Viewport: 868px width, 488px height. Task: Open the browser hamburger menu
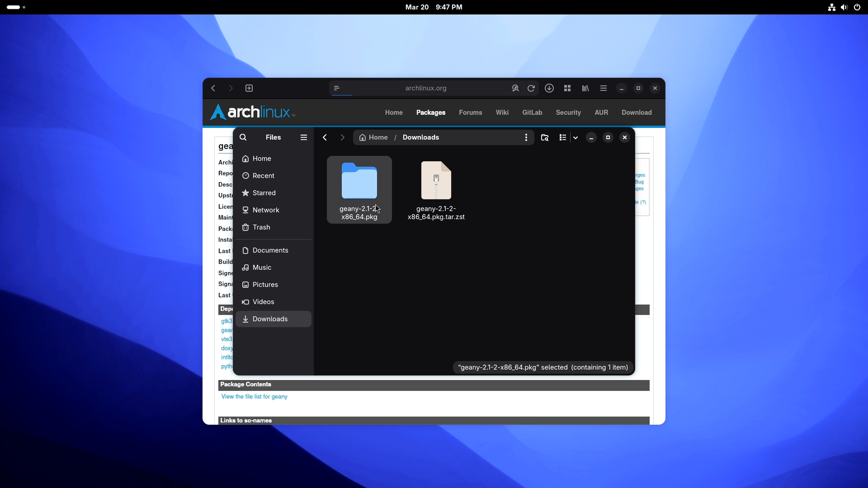point(603,88)
